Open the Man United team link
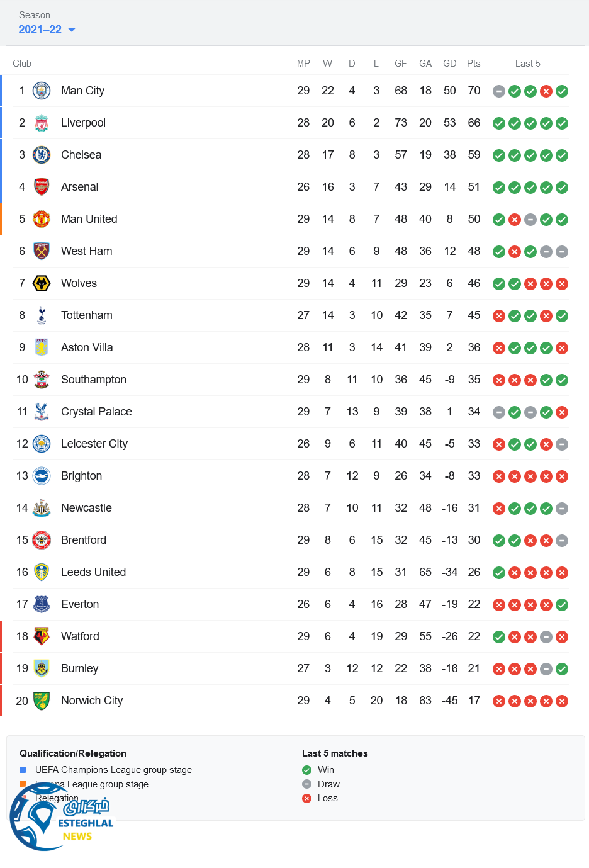Screen dimensions: 589x868 [x=89, y=219]
